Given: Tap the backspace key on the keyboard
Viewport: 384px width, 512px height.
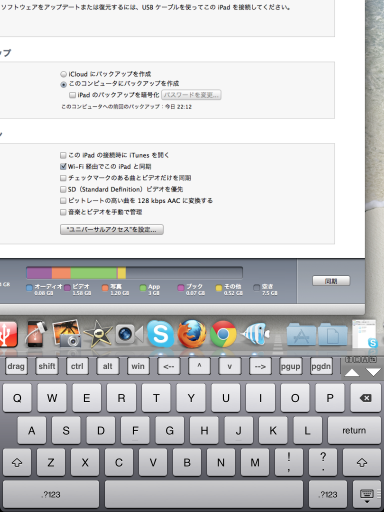Looking at the screenshot, I should [x=366, y=398].
